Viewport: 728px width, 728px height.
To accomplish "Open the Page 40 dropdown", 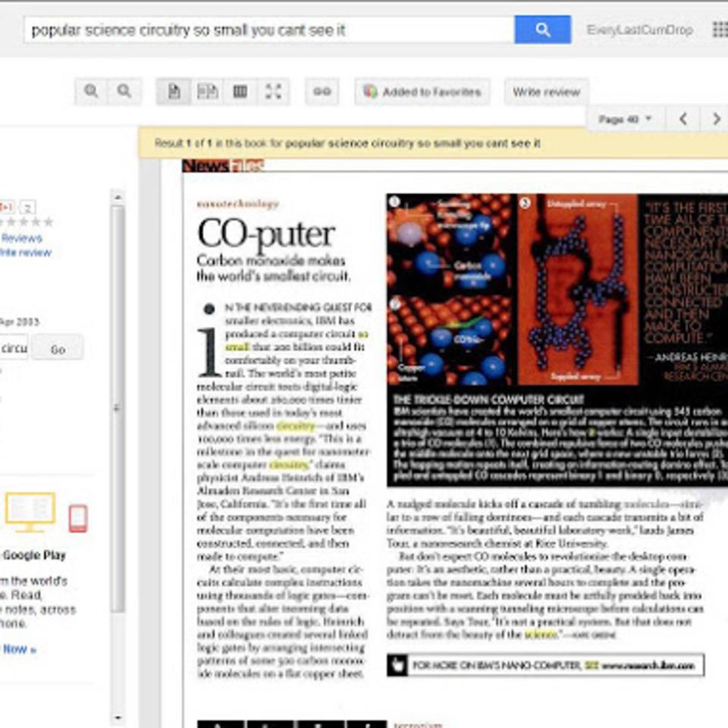I will (625, 119).
